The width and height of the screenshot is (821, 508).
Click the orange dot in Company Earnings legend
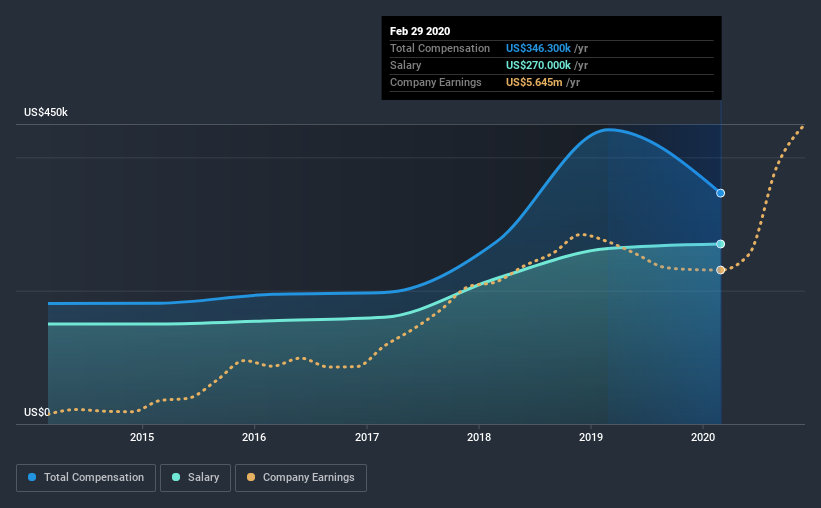[x=251, y=477]
